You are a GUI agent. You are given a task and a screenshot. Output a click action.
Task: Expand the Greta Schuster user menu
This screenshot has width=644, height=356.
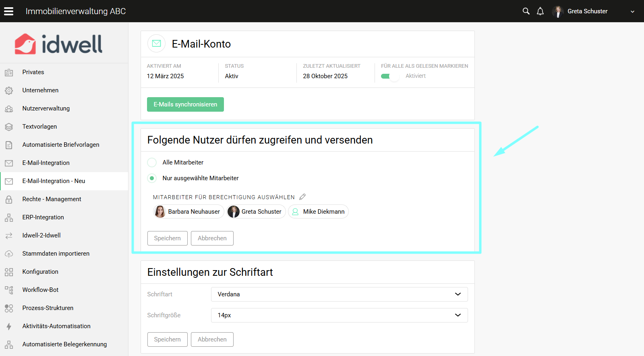[632, 11]
